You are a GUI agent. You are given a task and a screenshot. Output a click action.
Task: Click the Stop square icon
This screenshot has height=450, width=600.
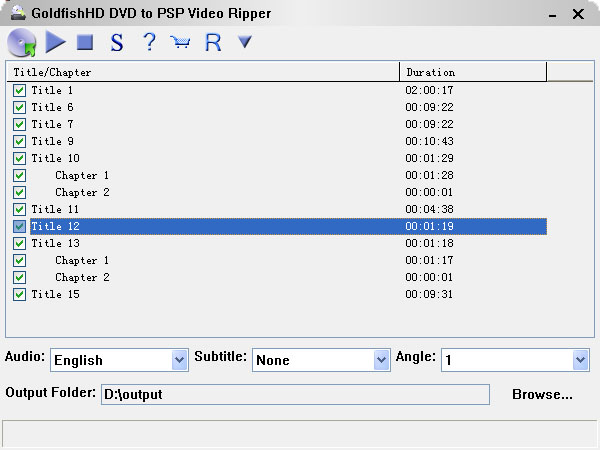point(85,42)
